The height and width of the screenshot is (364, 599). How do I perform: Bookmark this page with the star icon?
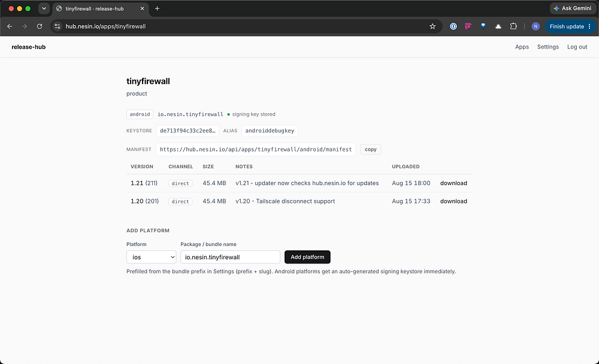tap(432, 26)
